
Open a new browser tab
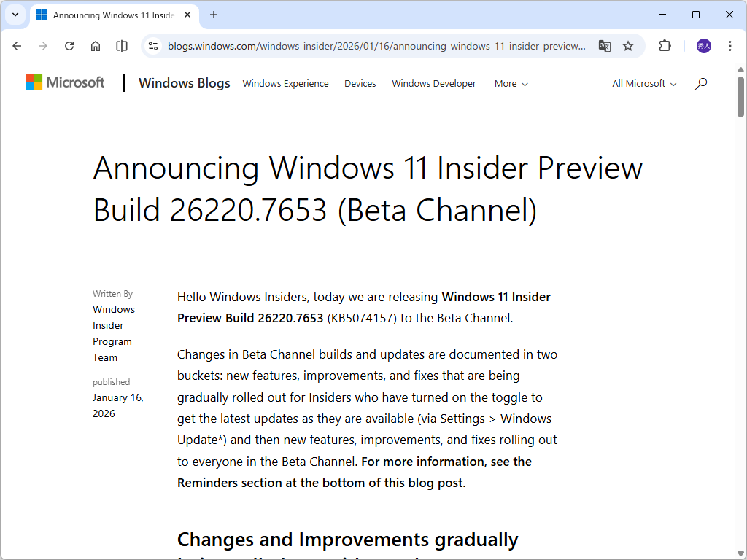point(214,15)
